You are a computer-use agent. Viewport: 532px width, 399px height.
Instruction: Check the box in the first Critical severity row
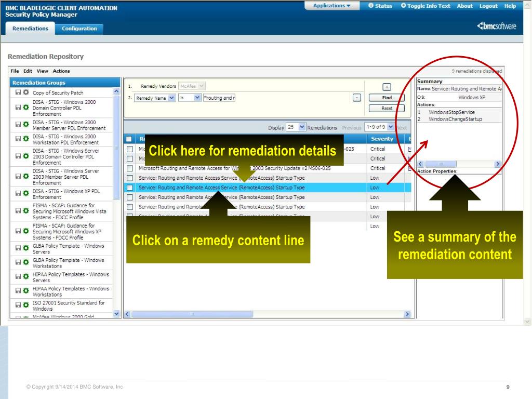(129, 149)
